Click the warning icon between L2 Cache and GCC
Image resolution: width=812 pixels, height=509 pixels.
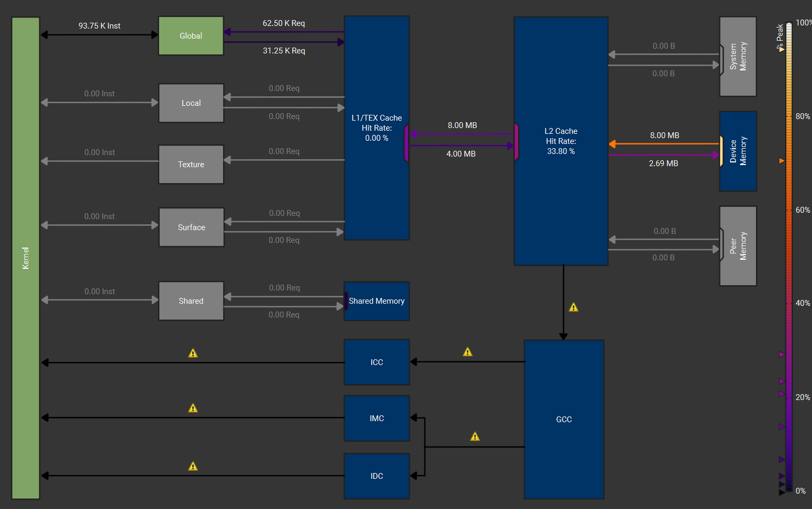click(574, 307)
